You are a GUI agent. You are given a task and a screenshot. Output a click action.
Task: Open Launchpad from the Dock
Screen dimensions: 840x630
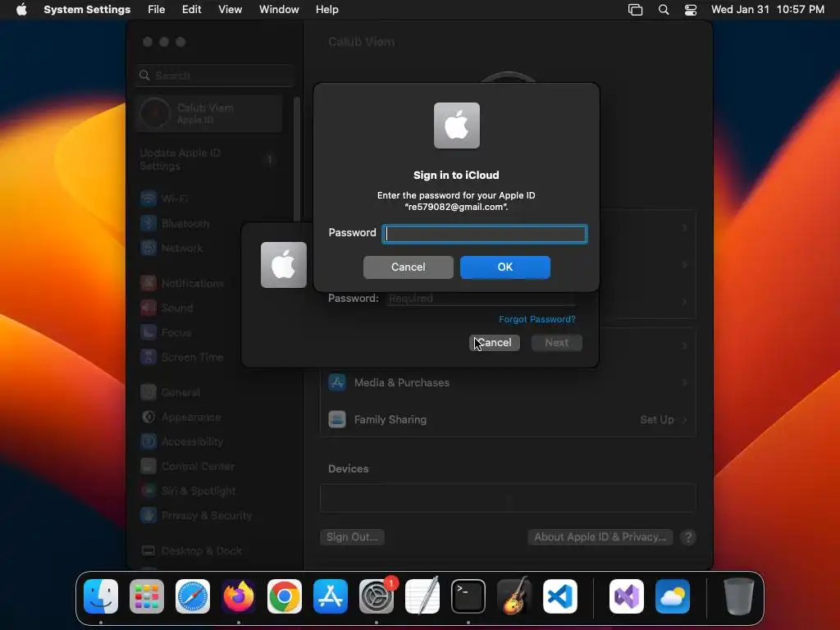click(147, 596)
